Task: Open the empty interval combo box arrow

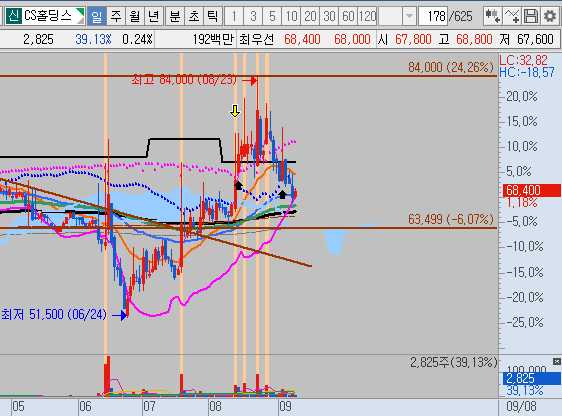Action: coord(409,16)
